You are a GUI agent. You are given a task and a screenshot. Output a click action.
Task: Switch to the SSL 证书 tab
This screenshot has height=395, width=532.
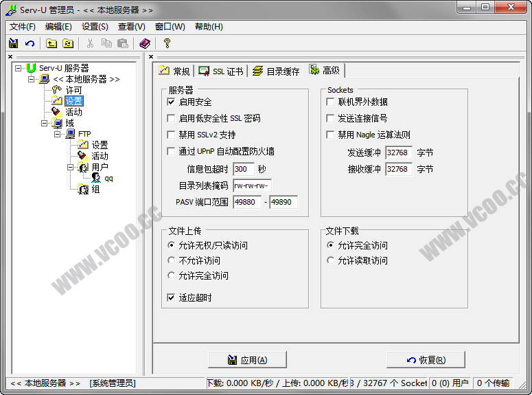pos(220,71)
